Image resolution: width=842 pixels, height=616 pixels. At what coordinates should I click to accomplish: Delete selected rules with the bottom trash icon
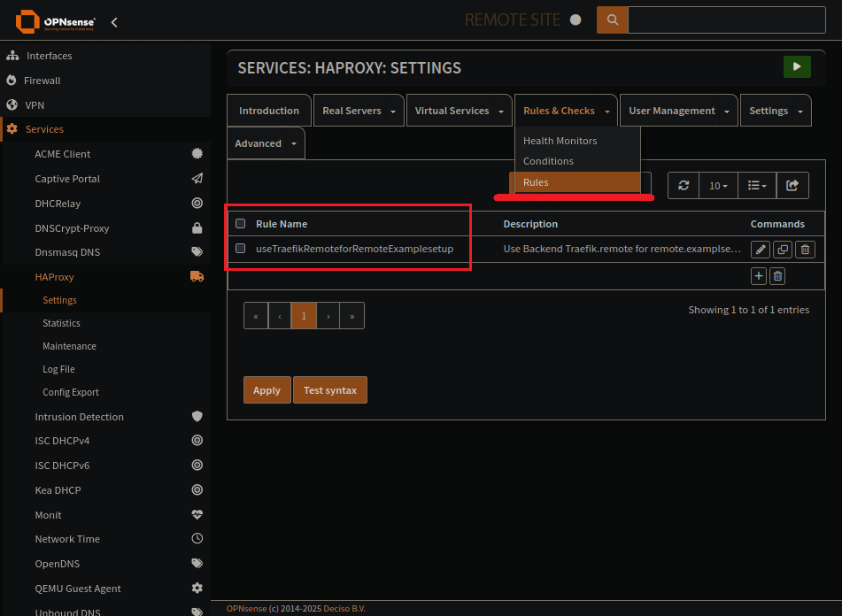click(x=777, y=276)
